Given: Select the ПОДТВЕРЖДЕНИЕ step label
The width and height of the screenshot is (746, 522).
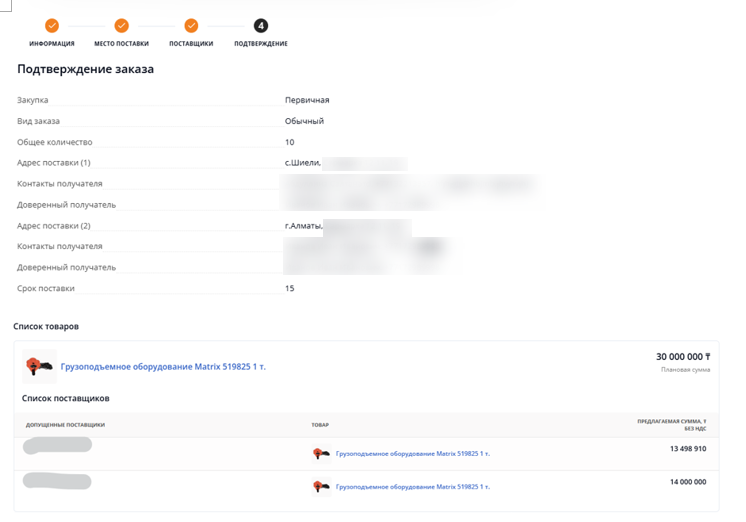Looking at the screenshot, I should (261, 44).
